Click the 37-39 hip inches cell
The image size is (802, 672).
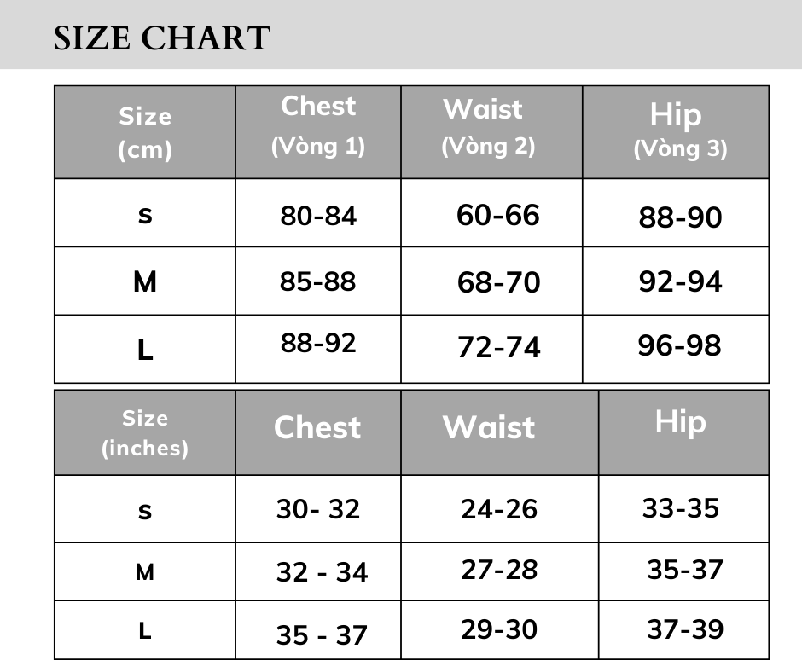(685, 629)
